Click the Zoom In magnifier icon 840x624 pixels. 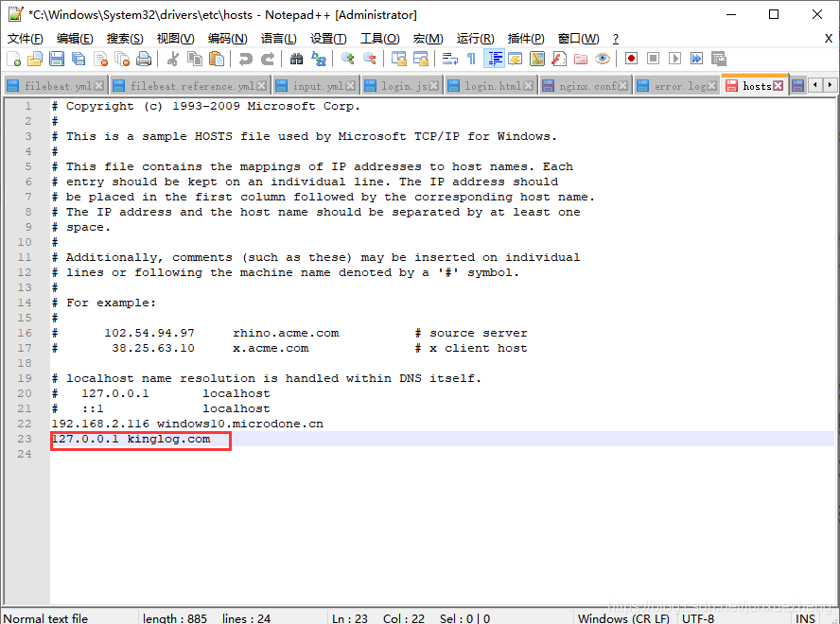pyautogui.click(x=347, y=59)
